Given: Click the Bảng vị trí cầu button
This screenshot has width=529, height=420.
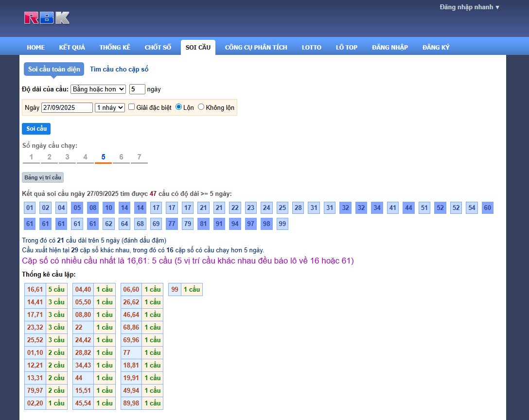Looking at the screenshot, I should (43, 177).
